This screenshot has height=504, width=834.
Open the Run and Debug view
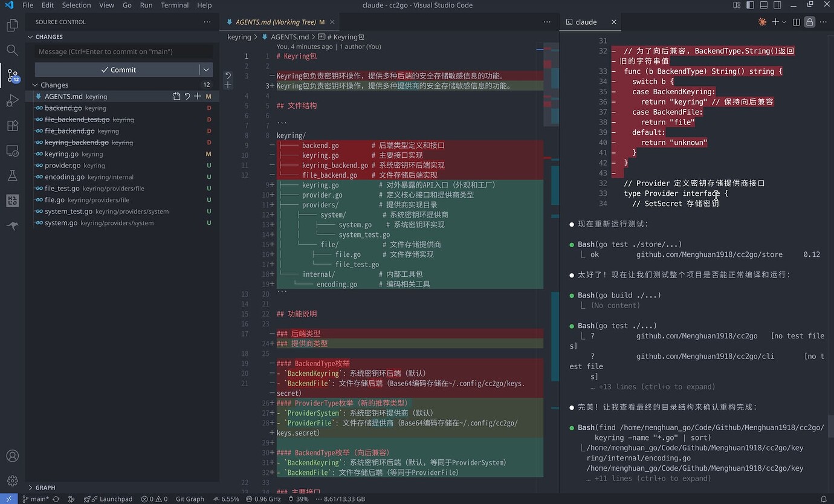[12, 100]
